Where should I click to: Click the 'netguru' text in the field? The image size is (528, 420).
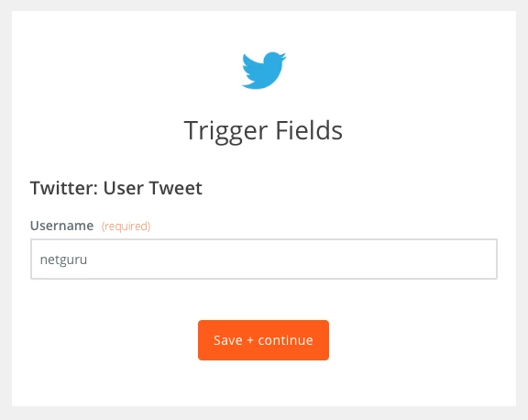tap(63, 260)
